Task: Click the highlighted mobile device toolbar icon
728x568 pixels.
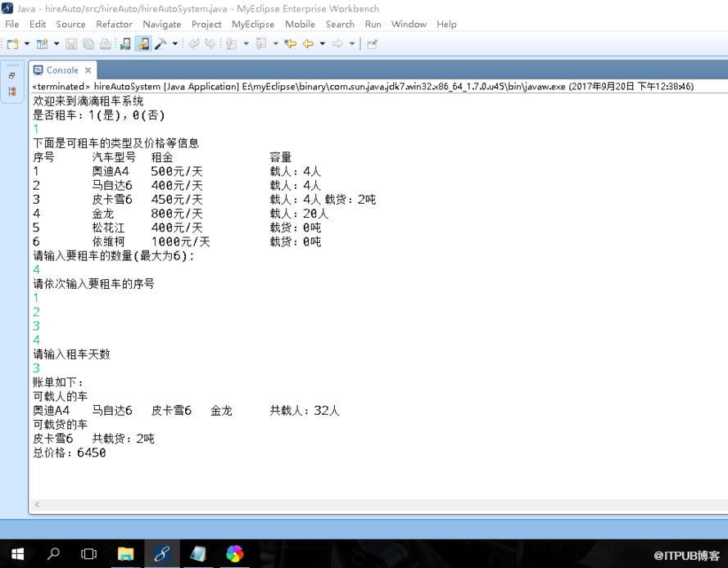Action: coord(143,44)
